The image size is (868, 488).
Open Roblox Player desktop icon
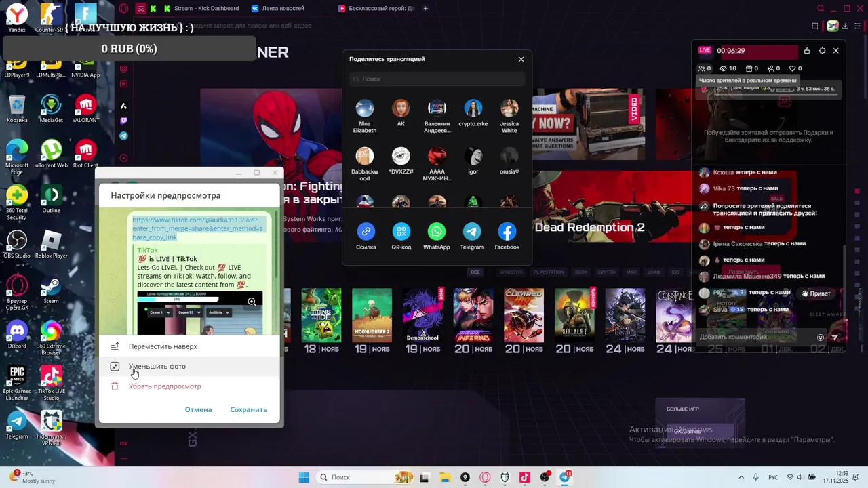51,244
